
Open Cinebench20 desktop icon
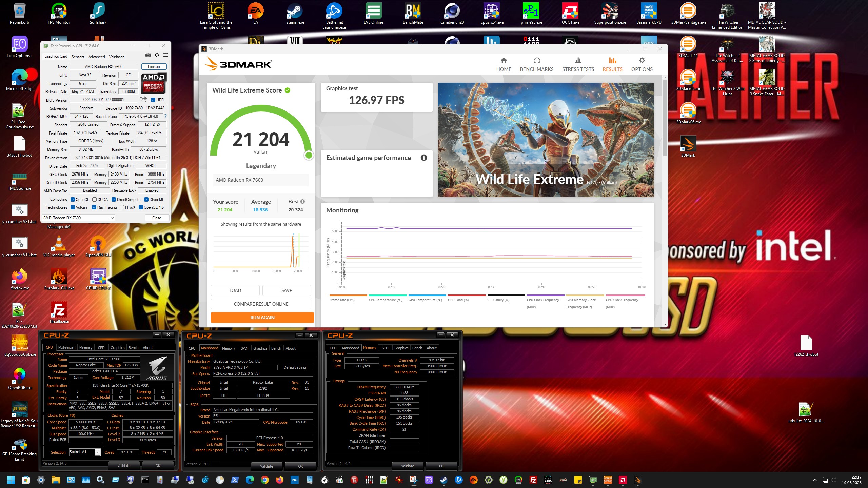click(452, 14)
